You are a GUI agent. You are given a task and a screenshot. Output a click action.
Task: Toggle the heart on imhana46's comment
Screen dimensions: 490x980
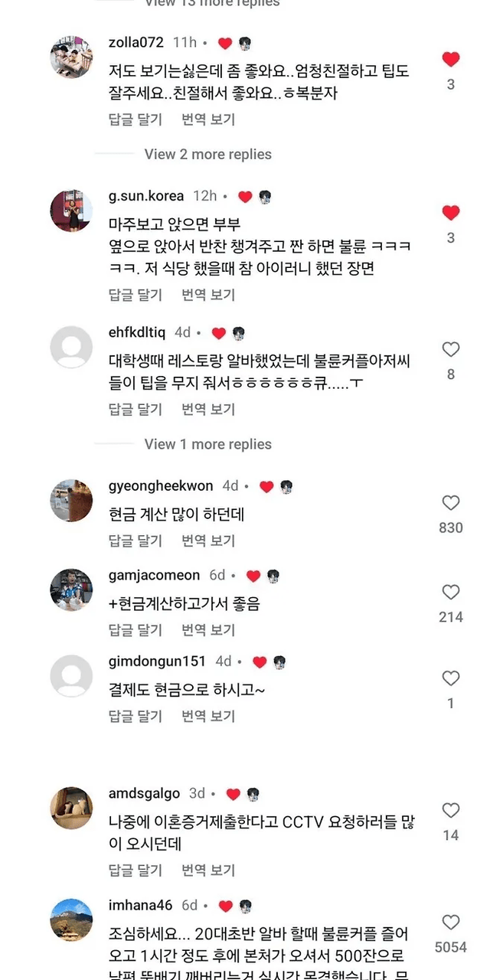451,923
